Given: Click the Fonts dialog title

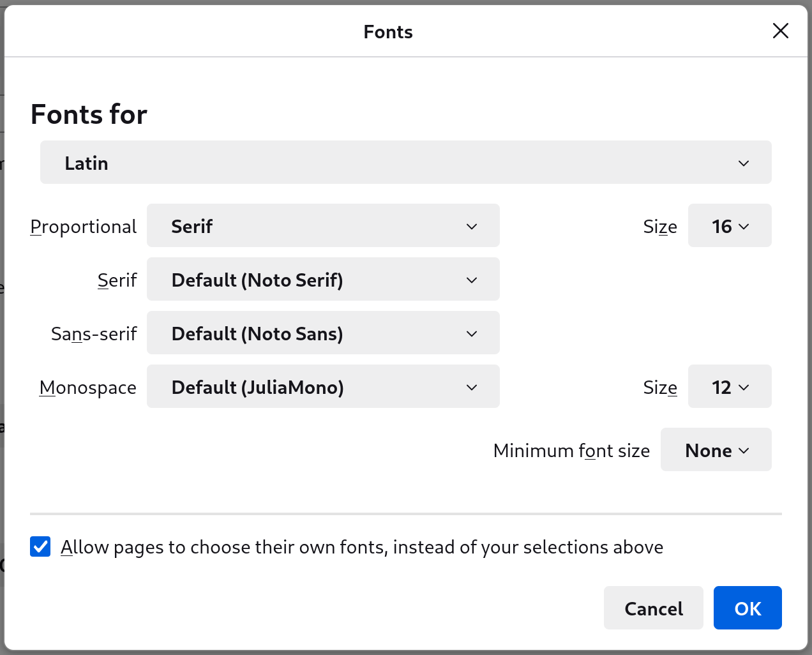Looking at the screenshot, I should point(388,32).
